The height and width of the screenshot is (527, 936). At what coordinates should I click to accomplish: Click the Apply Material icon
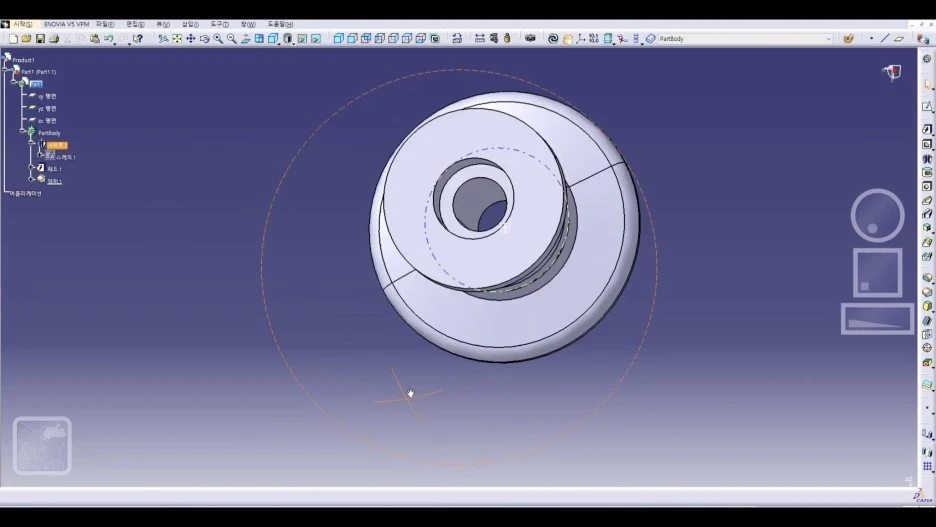click(848, 39)
